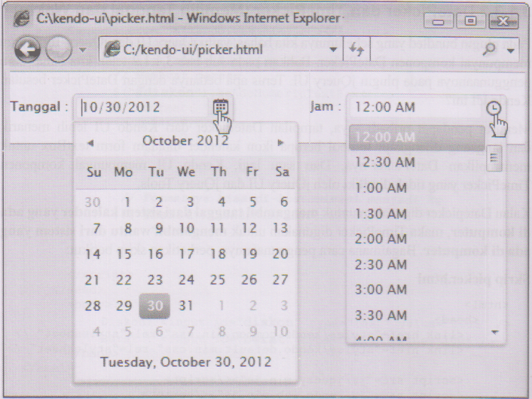The image size is (532, 399).
Task: Click the refresh icon beside address bar
Action: point(355,50)
